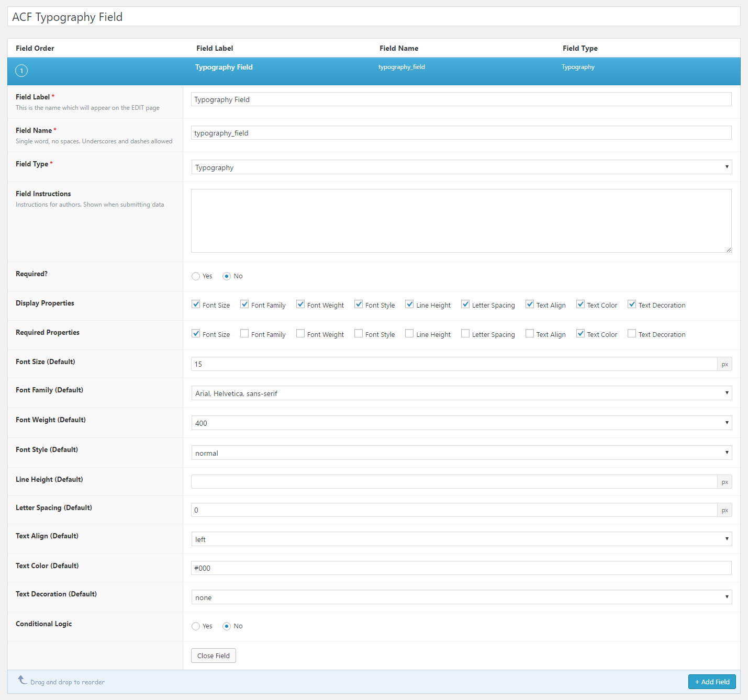Select Yes for Conditional Logic
Image resolution: width=748 pixels, height=700 pixels.
pos(196,626)
